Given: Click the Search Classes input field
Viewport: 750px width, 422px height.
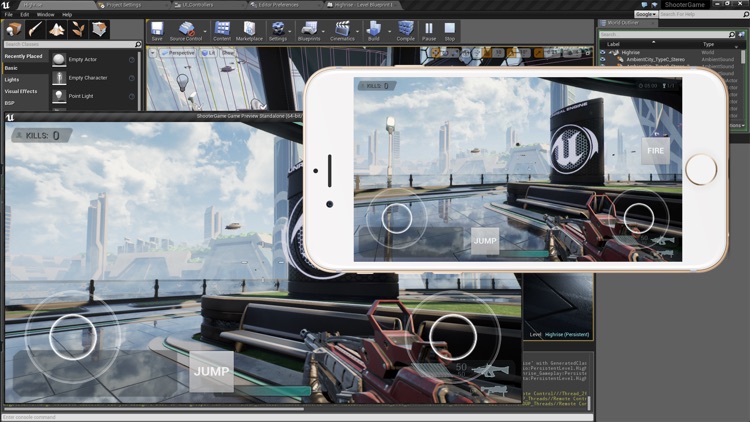Looking at the screenshot, I should point(72,45).
